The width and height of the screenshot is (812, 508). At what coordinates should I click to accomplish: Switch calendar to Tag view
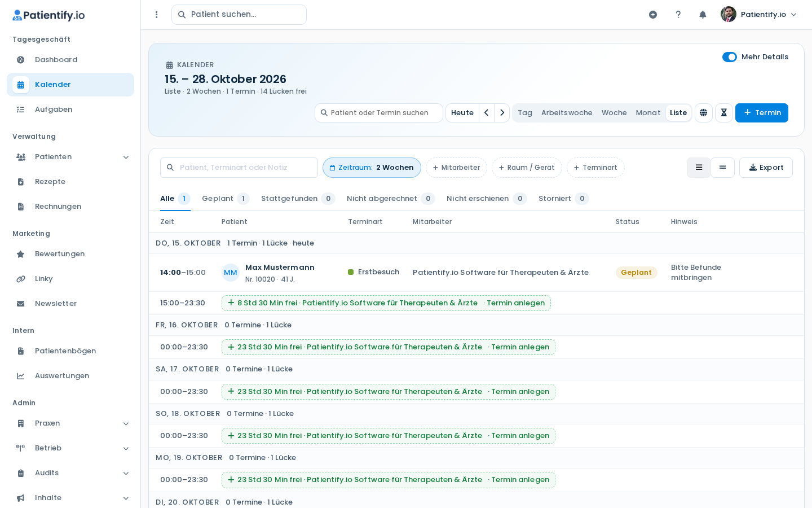(x=525, y=113)
